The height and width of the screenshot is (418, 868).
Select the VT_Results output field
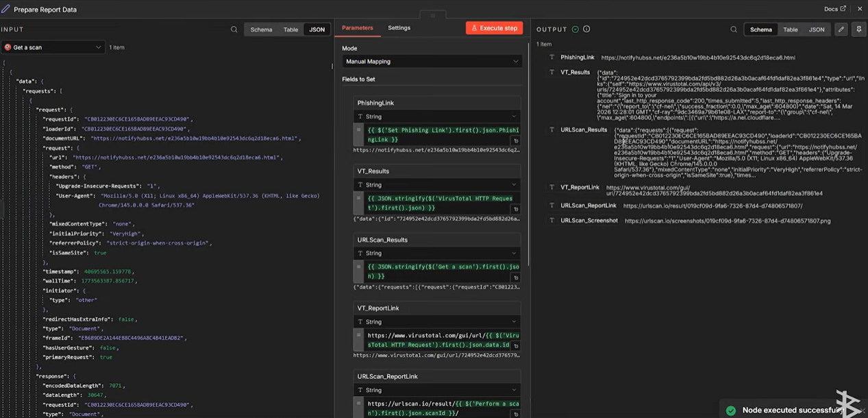coord(575,72)
